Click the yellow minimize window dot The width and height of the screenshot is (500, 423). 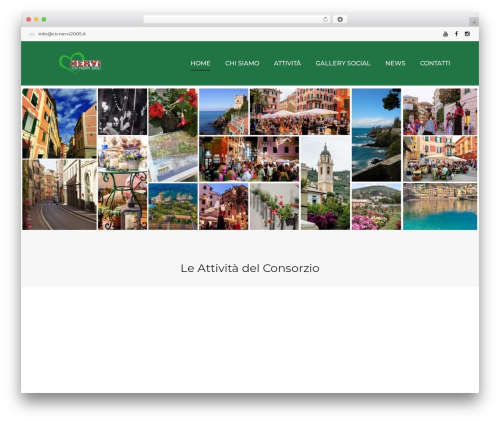click(36, 20)
